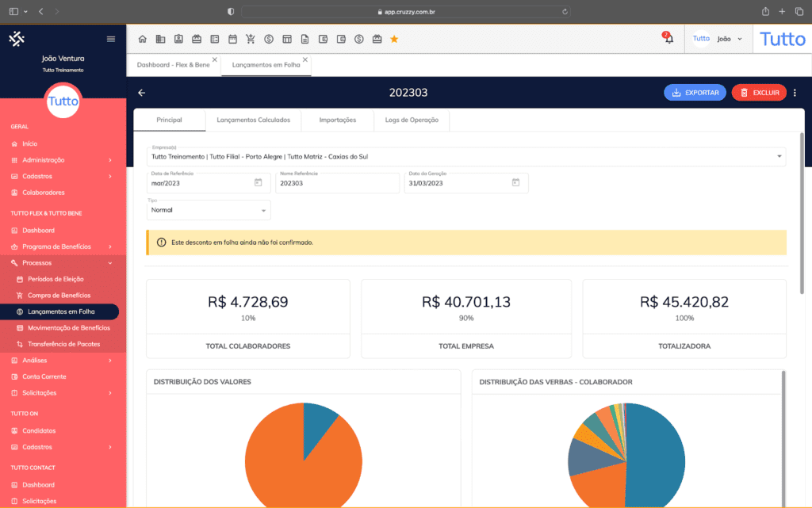Click the EXCLUIR button

(x=758, y=93)
